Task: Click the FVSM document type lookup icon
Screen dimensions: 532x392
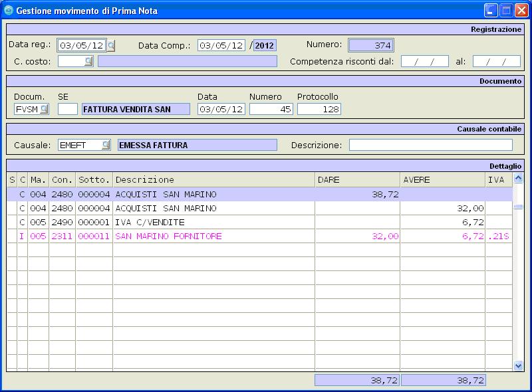Action: 44,109
